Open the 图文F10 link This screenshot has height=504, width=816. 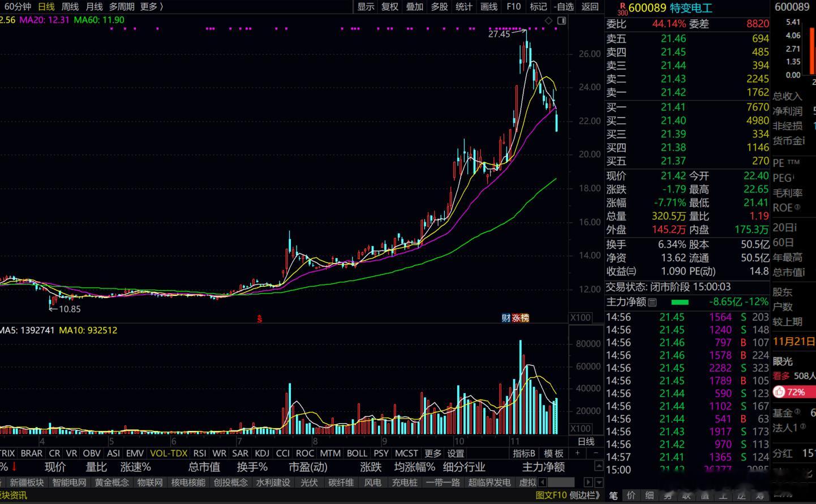(551, 495)
